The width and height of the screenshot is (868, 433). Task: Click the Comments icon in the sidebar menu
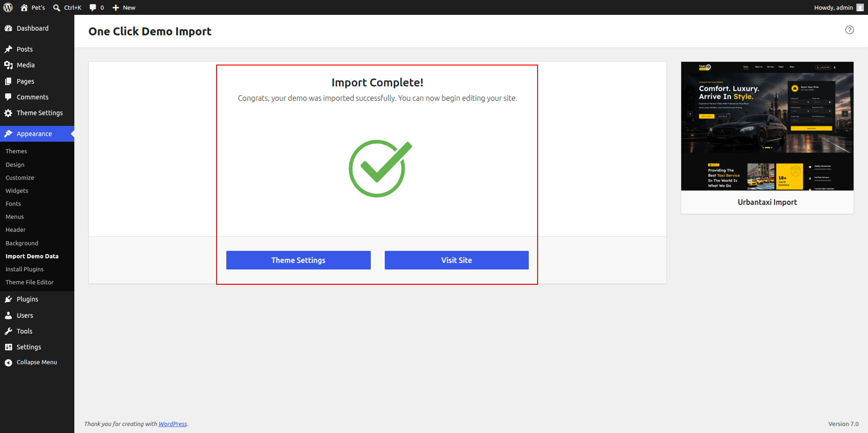point(8,97)
